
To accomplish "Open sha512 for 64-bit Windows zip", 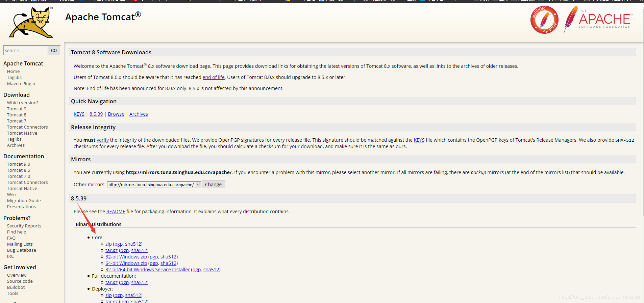I will pyautogui.click(x=169, y=263).
